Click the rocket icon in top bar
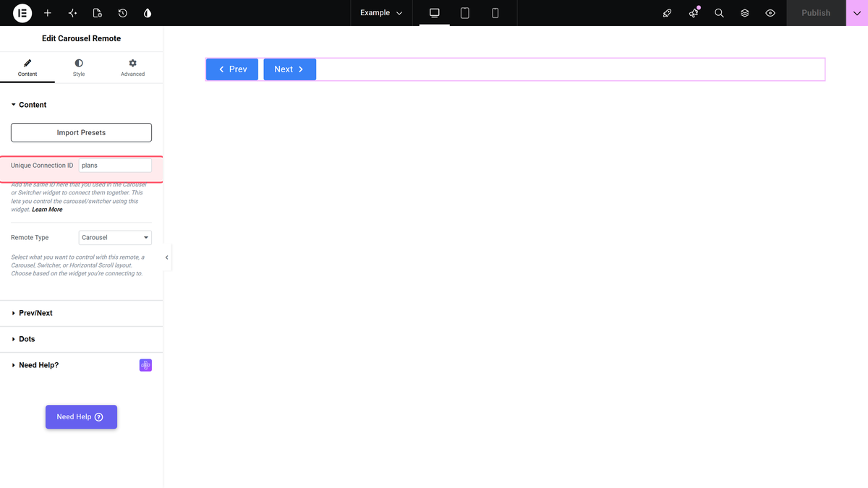 (x=668, y=13)
